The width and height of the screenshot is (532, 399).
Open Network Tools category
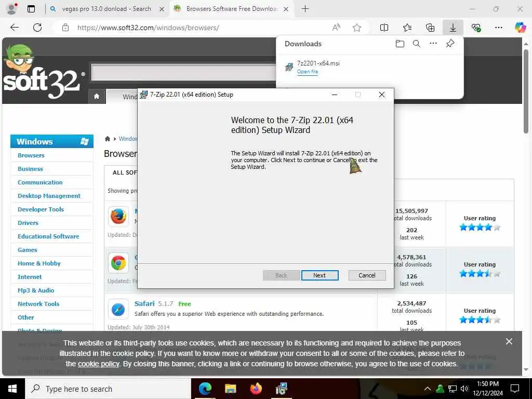pyautogui.click(x=38, y=304)
